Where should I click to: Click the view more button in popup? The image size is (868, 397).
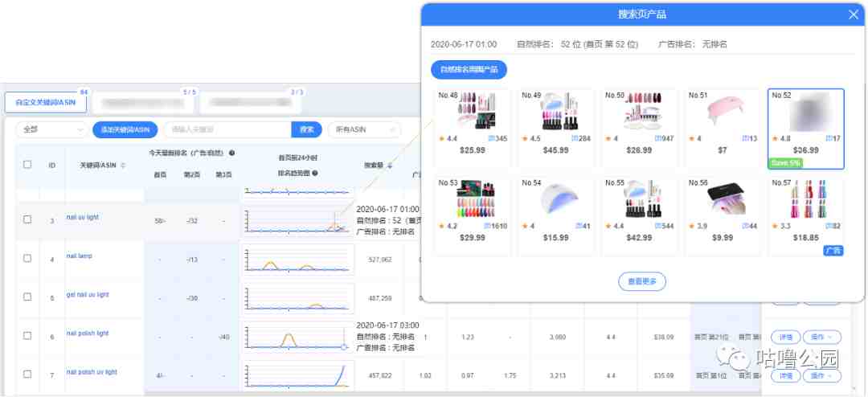point(642,281)
